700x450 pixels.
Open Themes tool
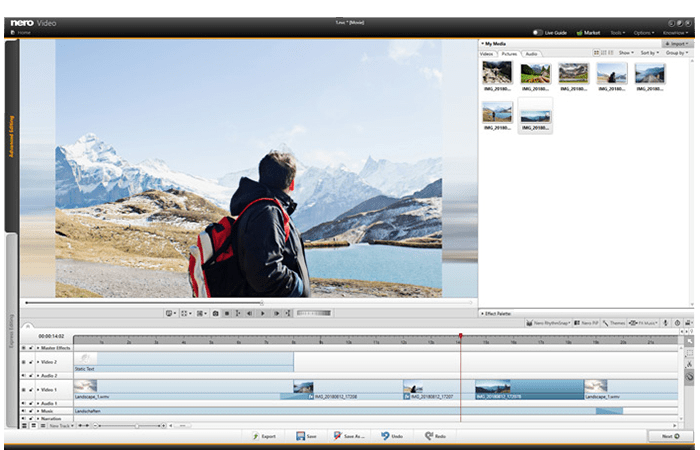pyautogui.click(x=614, y=323)
